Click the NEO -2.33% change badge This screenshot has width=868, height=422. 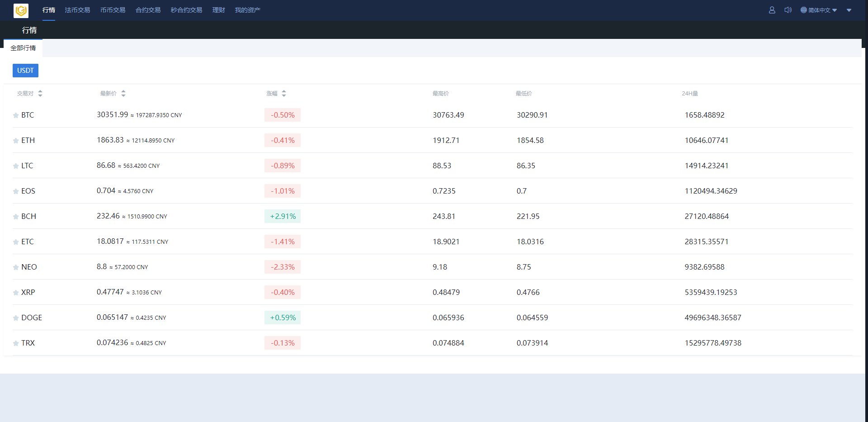(x=283, y=267)
